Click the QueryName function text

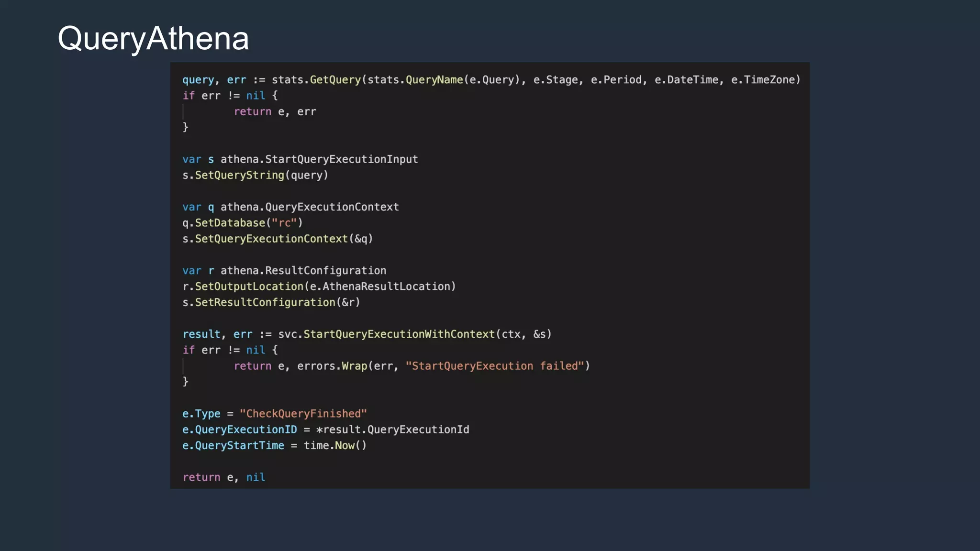434,80
